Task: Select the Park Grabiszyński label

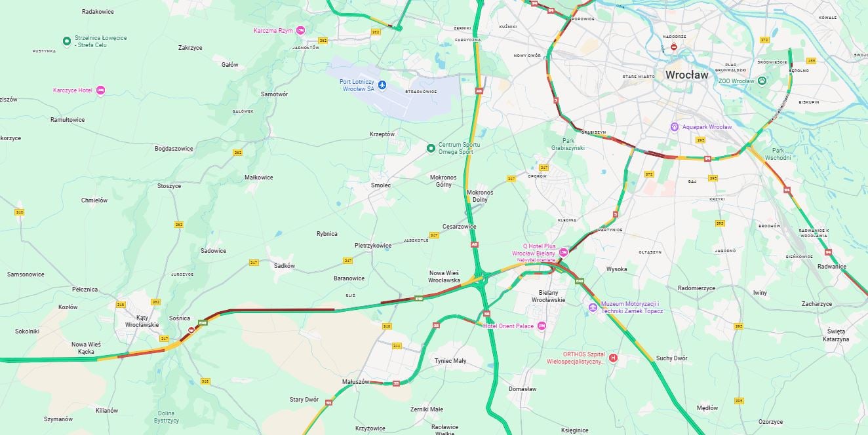Action: pos(568,144)
